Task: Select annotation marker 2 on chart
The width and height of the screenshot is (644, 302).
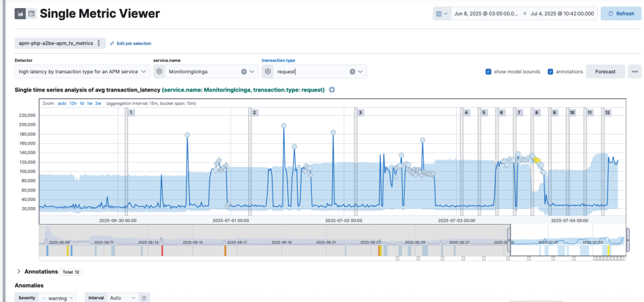Action: point(255,113)
